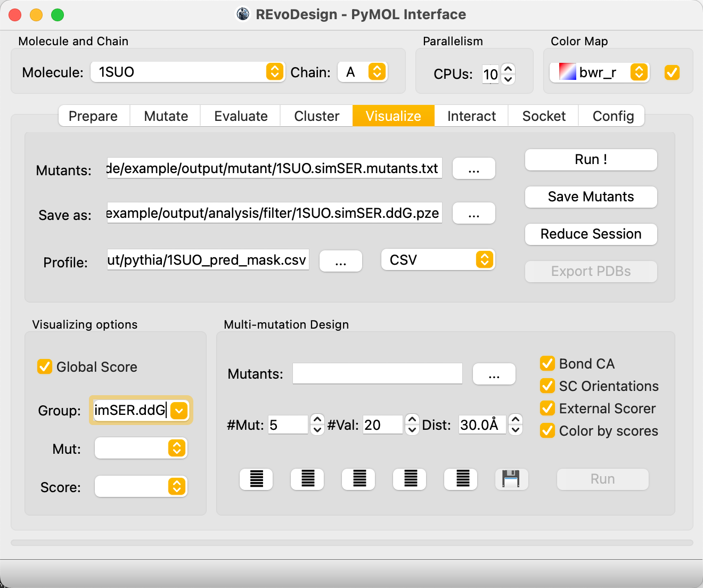Expand the bwr_r color map dropdown
Image resolution: width=703 pixels, height=588 pixels.
639,72
